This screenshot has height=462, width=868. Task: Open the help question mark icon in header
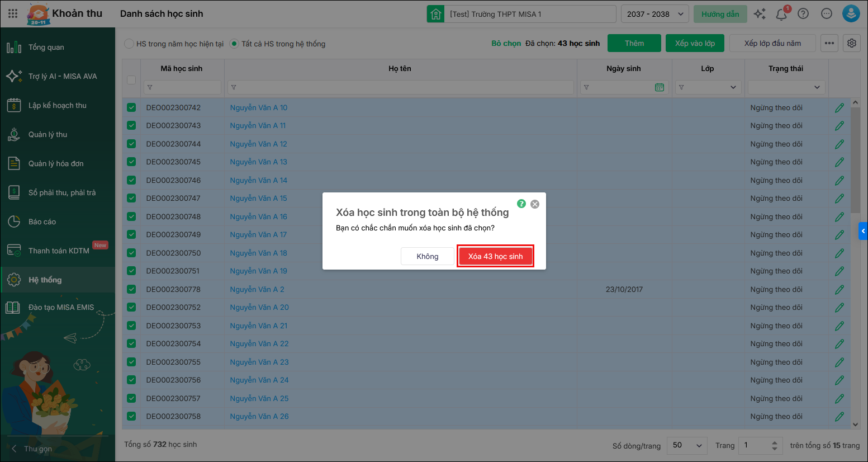[x=803, y=14]
